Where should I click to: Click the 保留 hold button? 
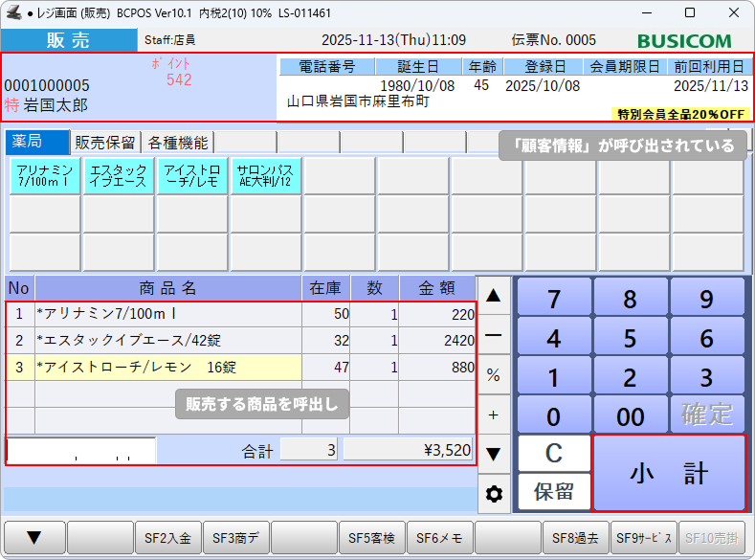[554, 492]
